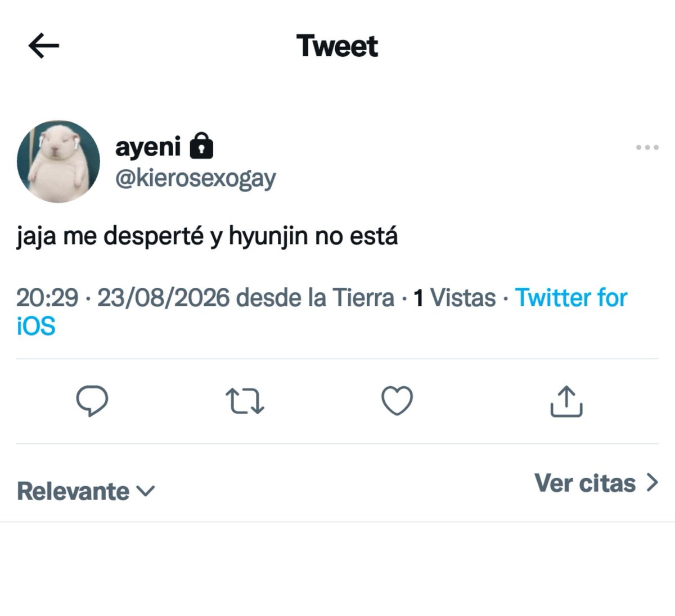Retweet using the arrows icon
The image size is (675, 616).
pyautogui.click(x=245, y=402)
